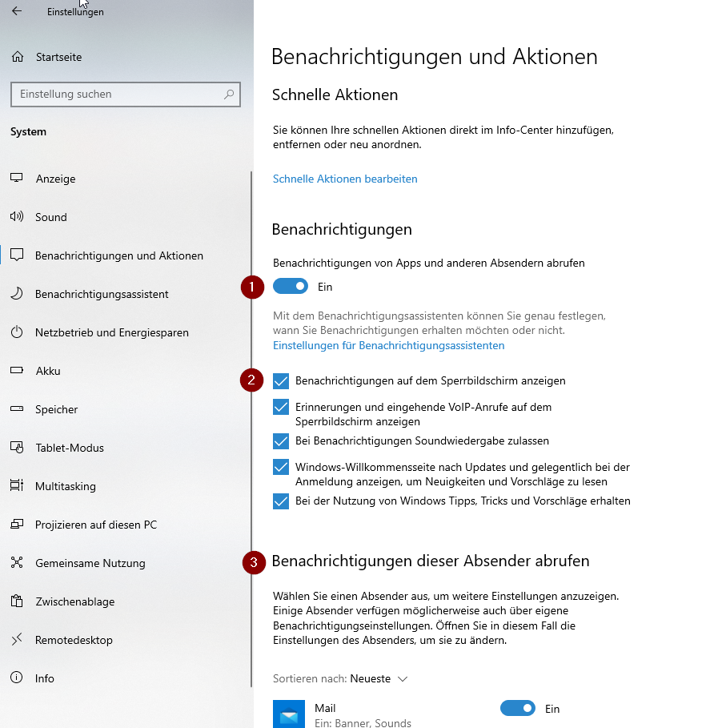Click the Mail app icon
This screenshot has height=728, width=726.
288,714
